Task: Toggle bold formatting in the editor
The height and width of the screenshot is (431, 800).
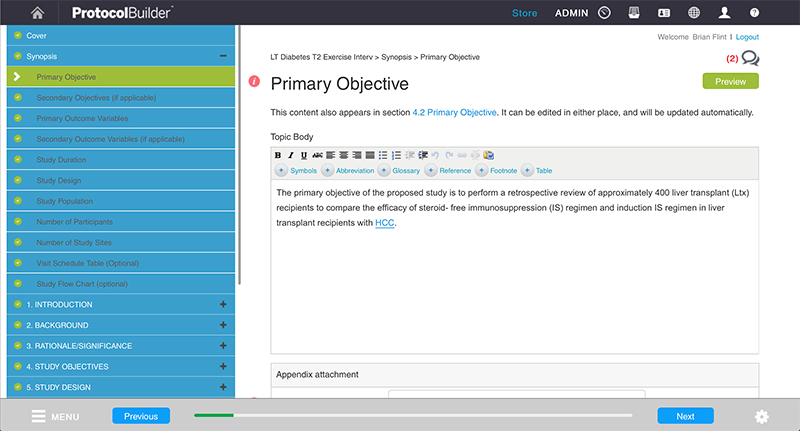Action: 278,155
